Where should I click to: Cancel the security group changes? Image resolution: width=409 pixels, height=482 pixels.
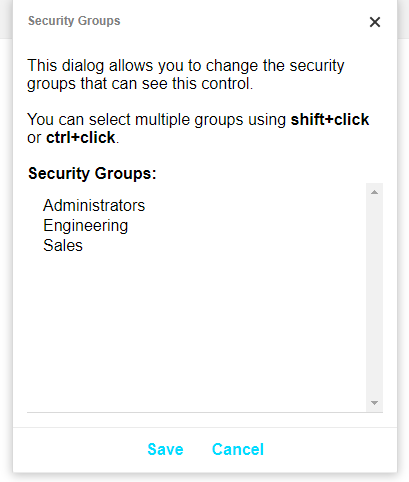pyautogui.click(x=238, y=449)
